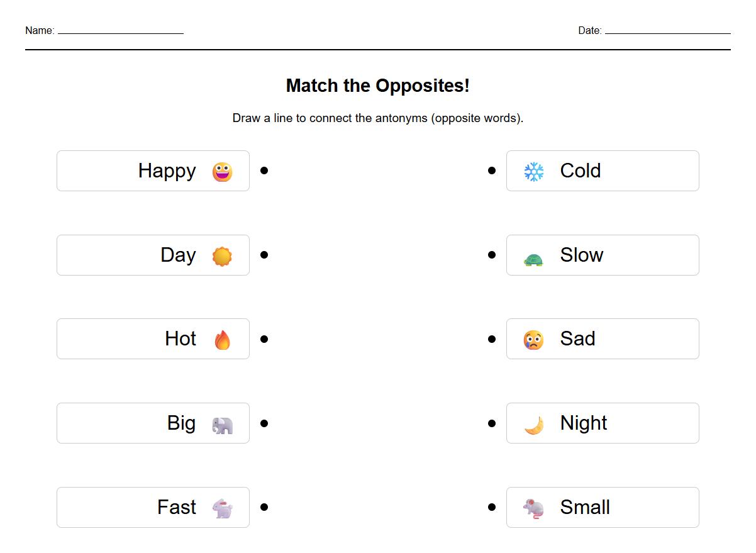756x553 pixels.
Task: Click the sun emoji beside Day
Action: pos(222,256)
